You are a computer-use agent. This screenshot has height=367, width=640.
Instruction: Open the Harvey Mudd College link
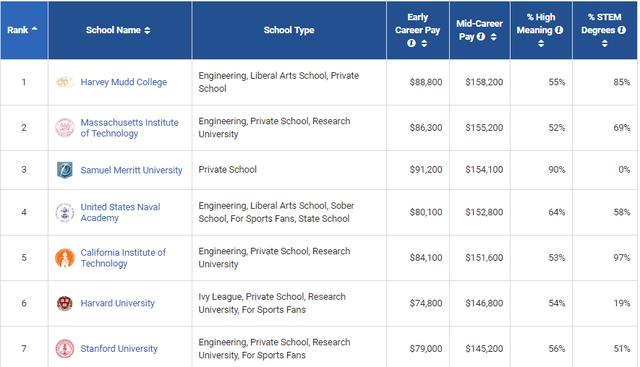[x=124, y=82]
